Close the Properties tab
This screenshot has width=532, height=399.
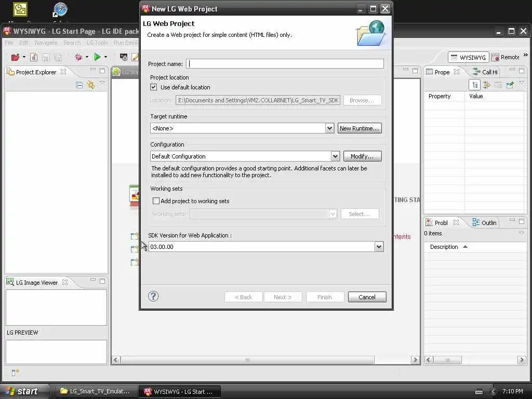[457, 72]
